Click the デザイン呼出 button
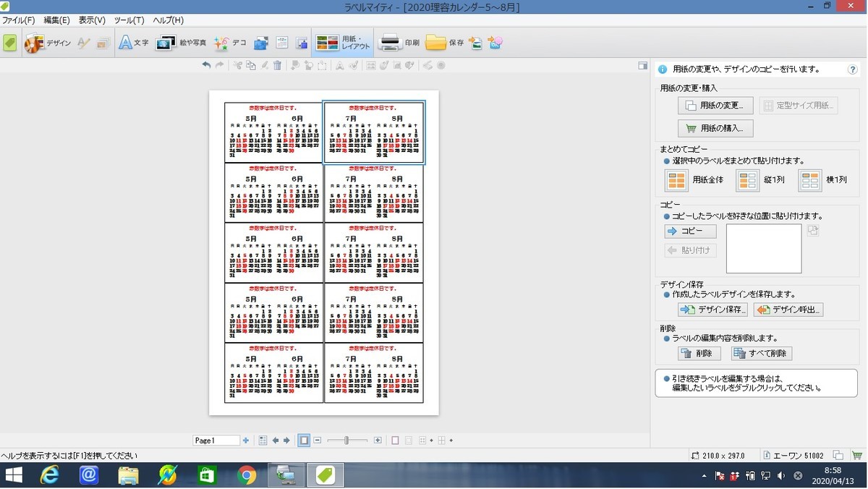Viewport: 868px width, 489px height. point(788,310)
